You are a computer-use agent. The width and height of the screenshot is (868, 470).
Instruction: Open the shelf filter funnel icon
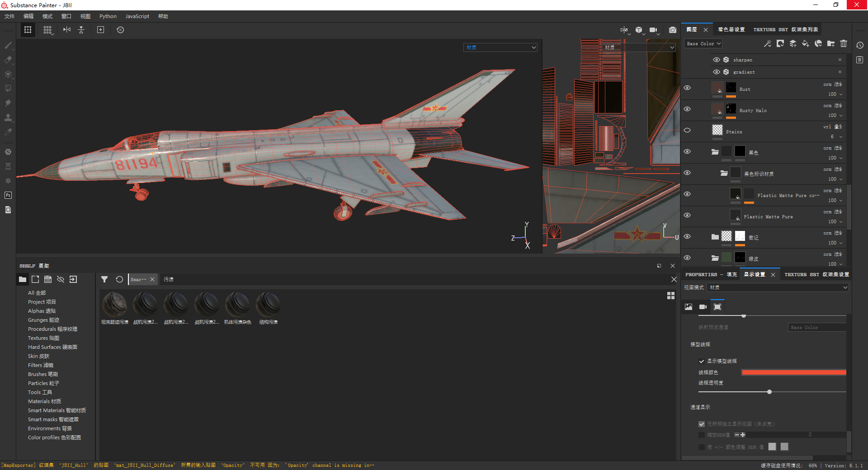click(104, 279)
